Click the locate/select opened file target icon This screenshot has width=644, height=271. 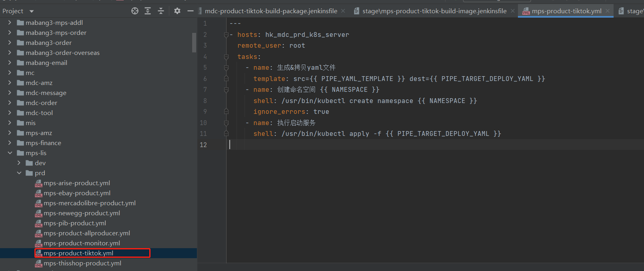135,11
